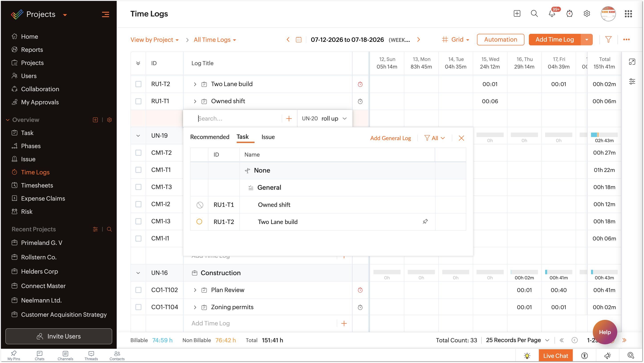
Task: Go to the next week
Action: (418, 39)
